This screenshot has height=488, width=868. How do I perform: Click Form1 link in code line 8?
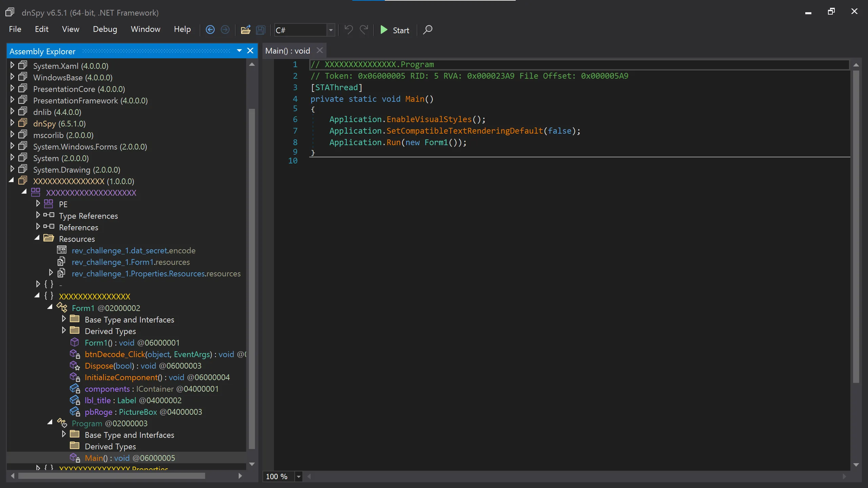point(436,142)
